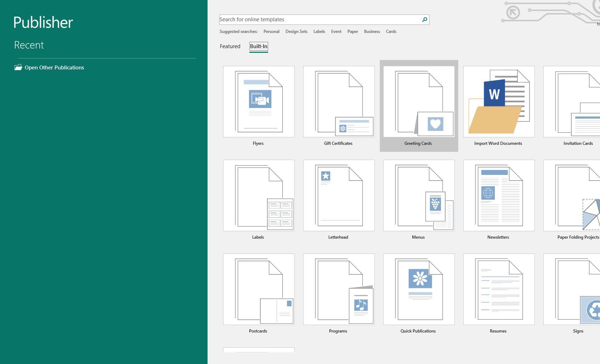Search suggested term Cards
Viewport: 600px width, 364px height.
(x=391, y=32)
